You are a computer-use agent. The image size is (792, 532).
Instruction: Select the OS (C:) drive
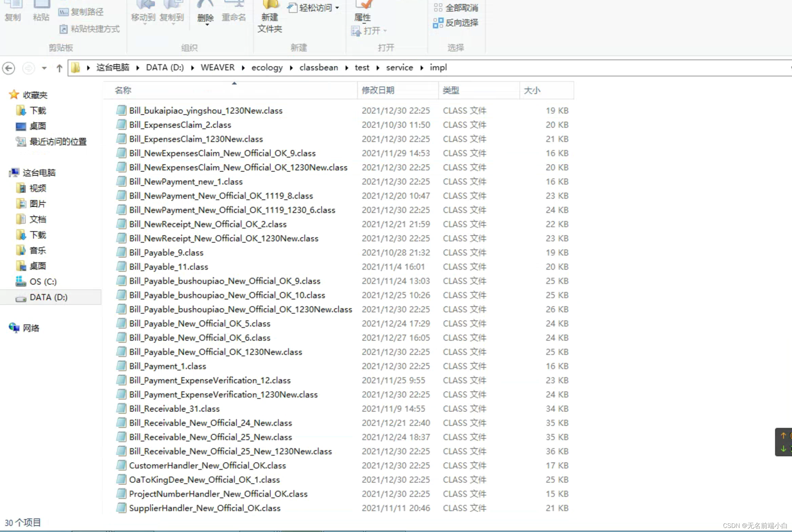pos(43,282)
